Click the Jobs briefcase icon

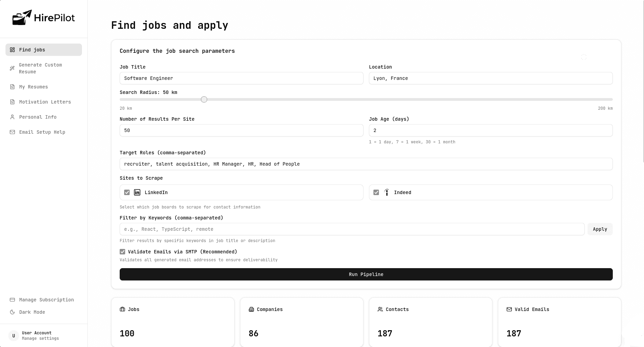pyautogui.click(x=122, y=309)
